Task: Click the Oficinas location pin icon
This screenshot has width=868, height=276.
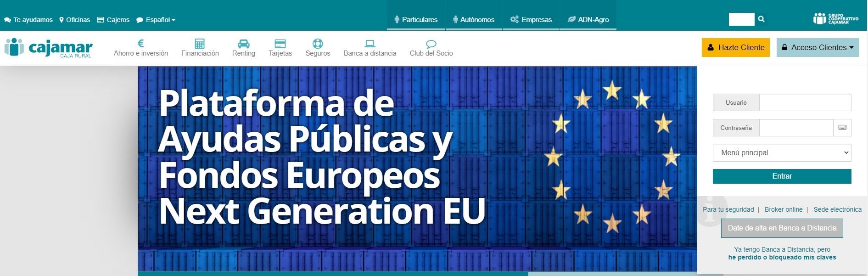Action: click(x=62, y=20)
